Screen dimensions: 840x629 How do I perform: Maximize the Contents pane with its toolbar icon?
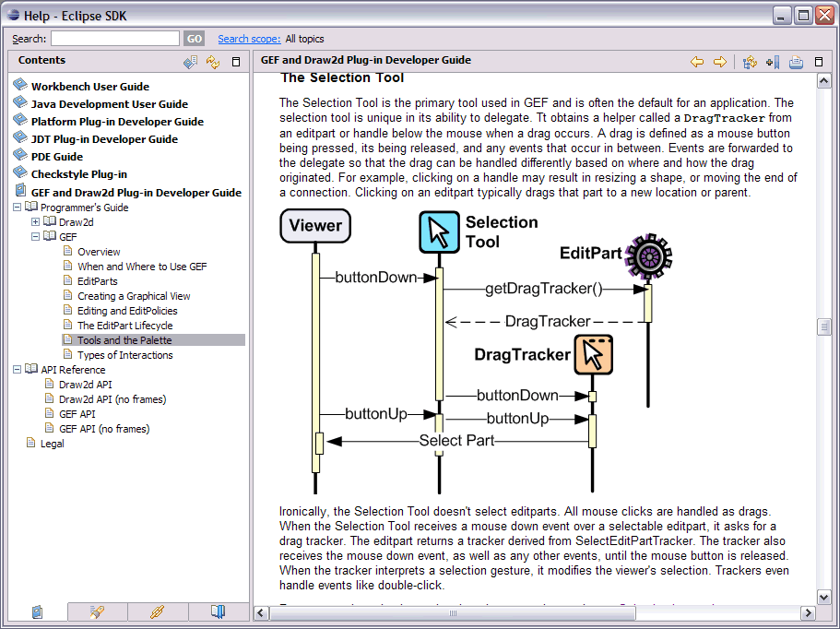pyautogui.click(x=236, y=62)
